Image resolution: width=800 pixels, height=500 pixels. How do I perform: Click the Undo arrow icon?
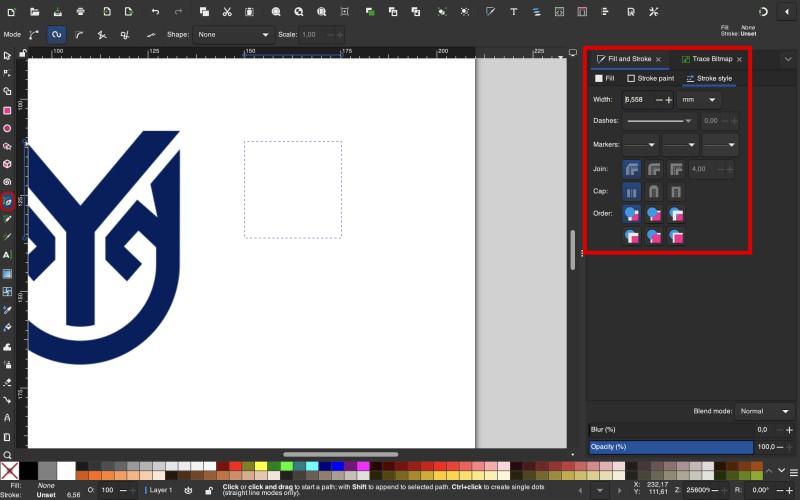coord(155,12)
